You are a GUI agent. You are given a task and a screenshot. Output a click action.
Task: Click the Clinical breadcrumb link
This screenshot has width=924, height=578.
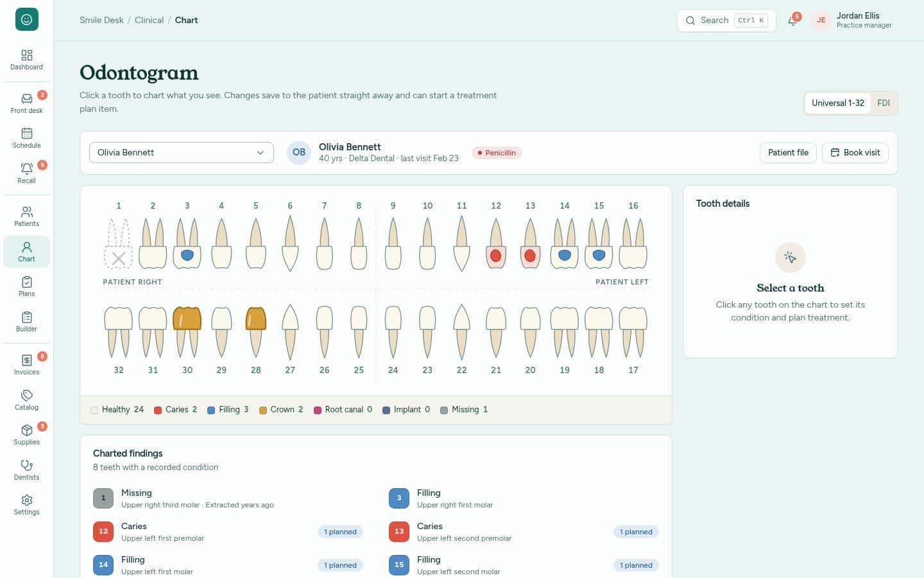pos(150,20)
